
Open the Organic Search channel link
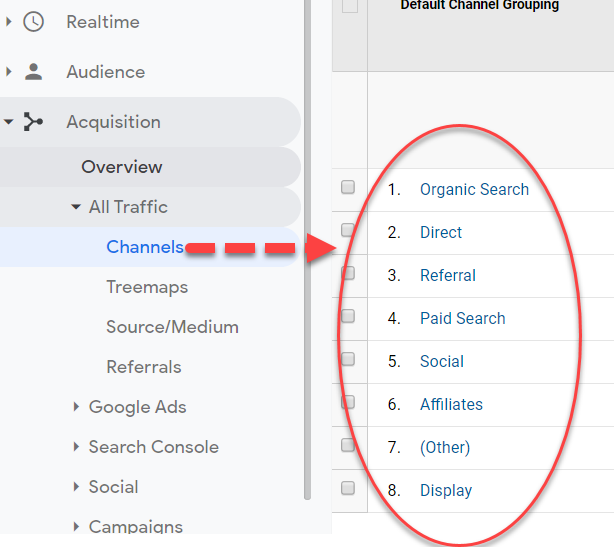pos(474,190)
